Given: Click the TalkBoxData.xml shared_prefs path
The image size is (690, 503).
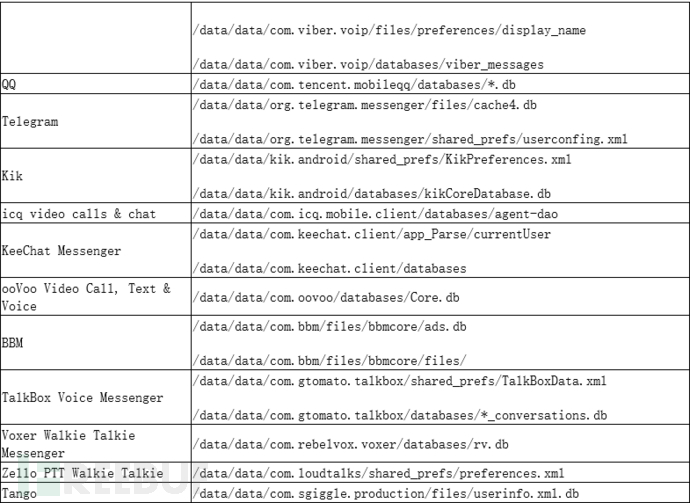Looking at the screenshot, I should tap(400, 381).
